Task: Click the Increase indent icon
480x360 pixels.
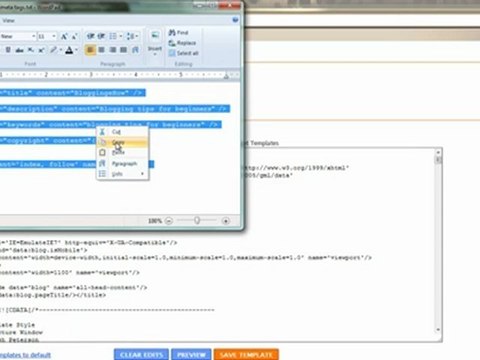Action: [x=101, y=36]
